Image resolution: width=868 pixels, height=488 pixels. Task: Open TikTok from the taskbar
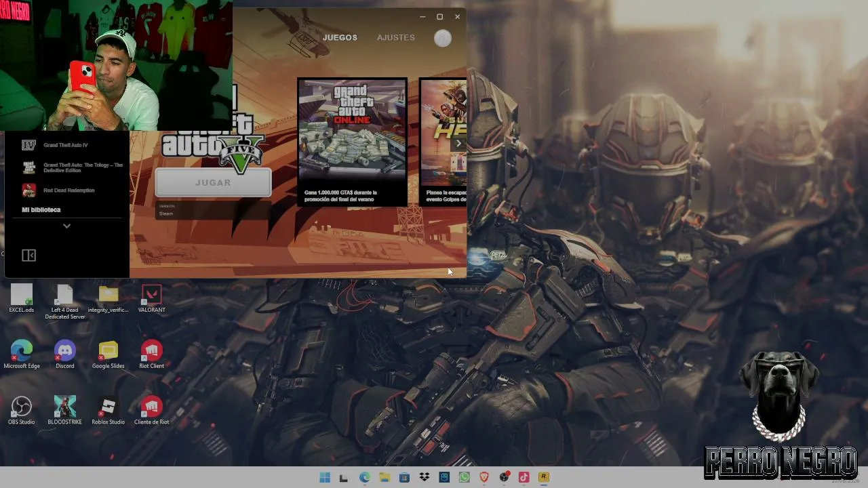[524, 478]
